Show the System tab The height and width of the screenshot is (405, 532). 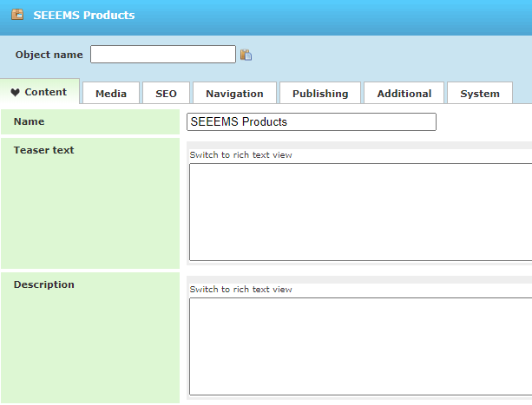pos(480,93)
